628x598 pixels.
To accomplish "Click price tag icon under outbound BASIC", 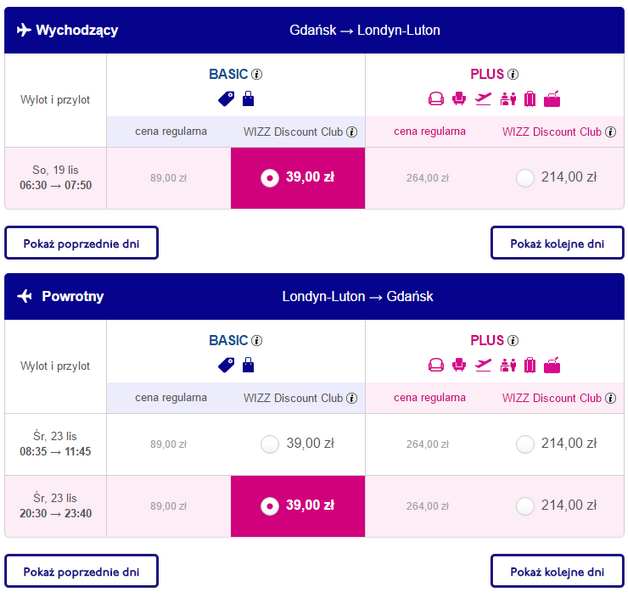I will [226, 98].
